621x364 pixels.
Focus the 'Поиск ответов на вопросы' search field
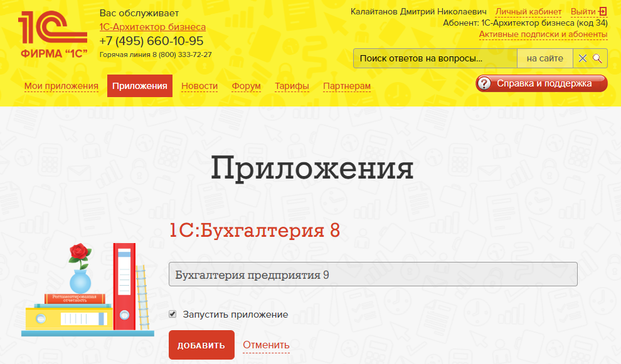(x=435, y=58)
